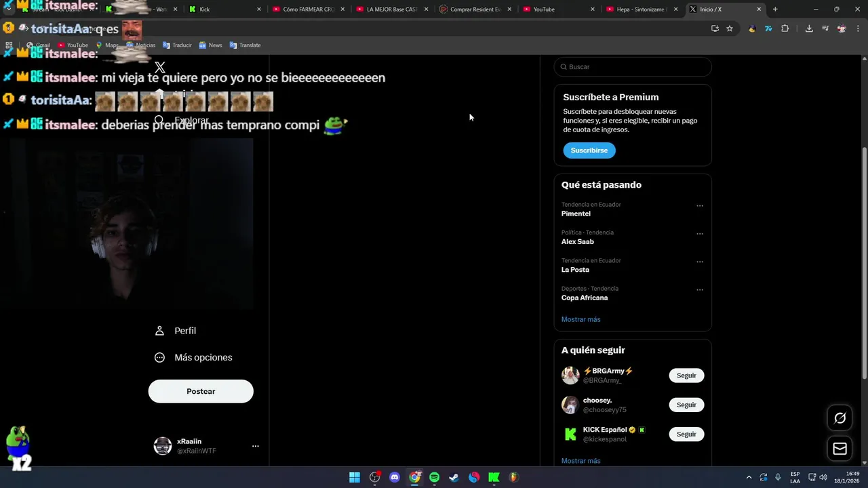Follow the choosey. account
The image size is (868, 488).
tap(686, 405)
